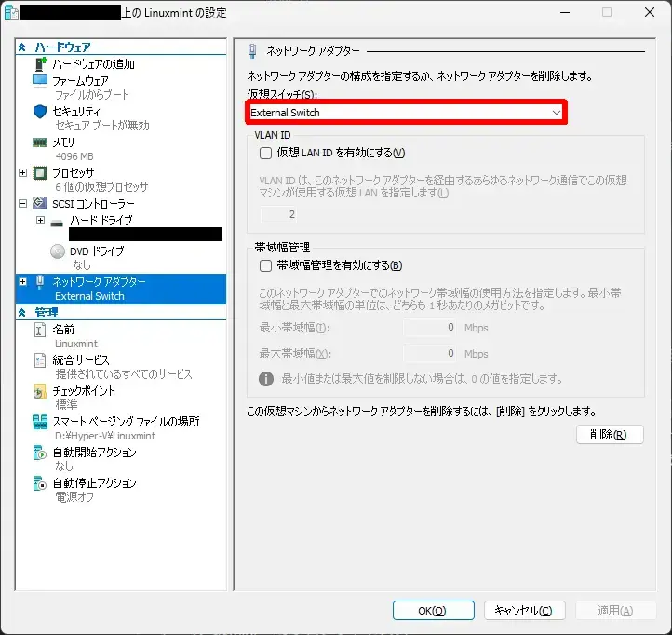Viewport: 672px width, 635px height.
Task: Click the Processor (プロセッサ) icon
Action: [40, 172]
